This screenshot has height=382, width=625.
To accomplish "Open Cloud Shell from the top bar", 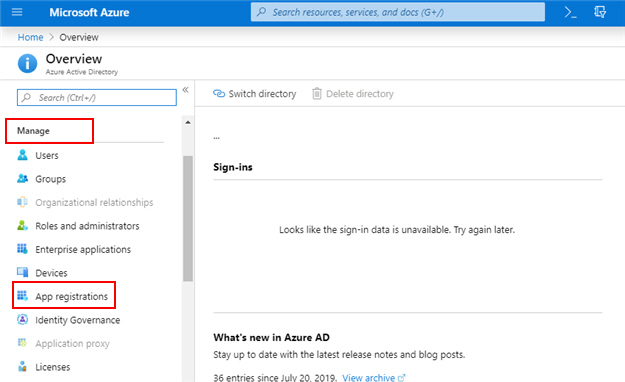I will tap(570, 12).
